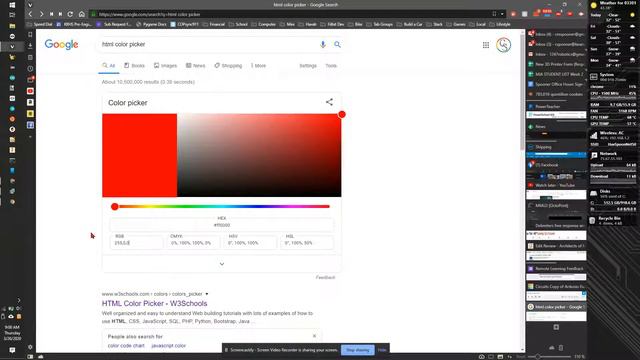This screenshot has height=360, width=640.
Task: Open the browser Downloads panel icon
Action: click(30, 46)
